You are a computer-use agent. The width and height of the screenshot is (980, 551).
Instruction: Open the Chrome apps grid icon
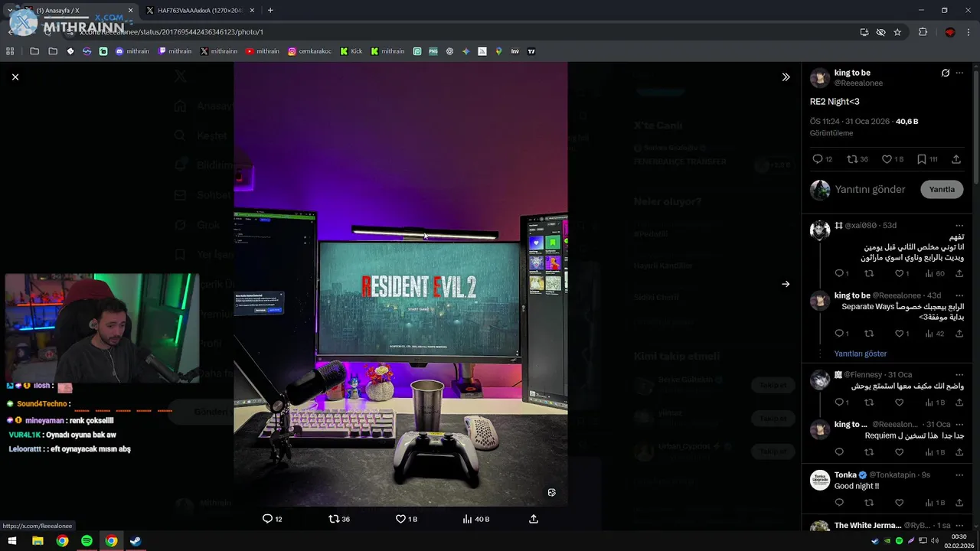[x=10, y=51]
